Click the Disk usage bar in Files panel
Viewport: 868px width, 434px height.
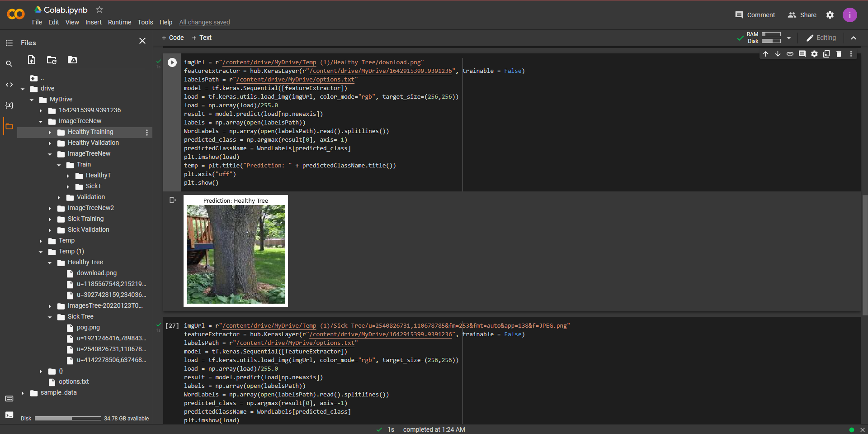click(x=68, y=419)
